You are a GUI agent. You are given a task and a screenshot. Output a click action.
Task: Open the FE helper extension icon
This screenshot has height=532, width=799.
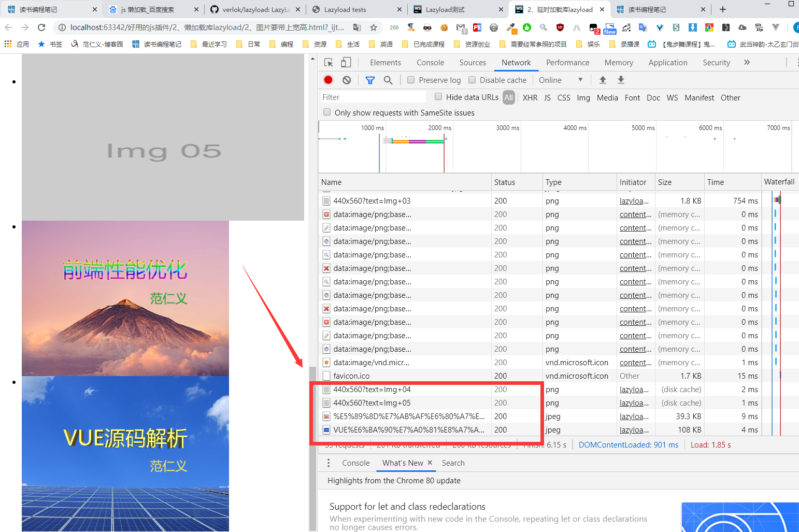pyautogui.click(x=477, y=27)
